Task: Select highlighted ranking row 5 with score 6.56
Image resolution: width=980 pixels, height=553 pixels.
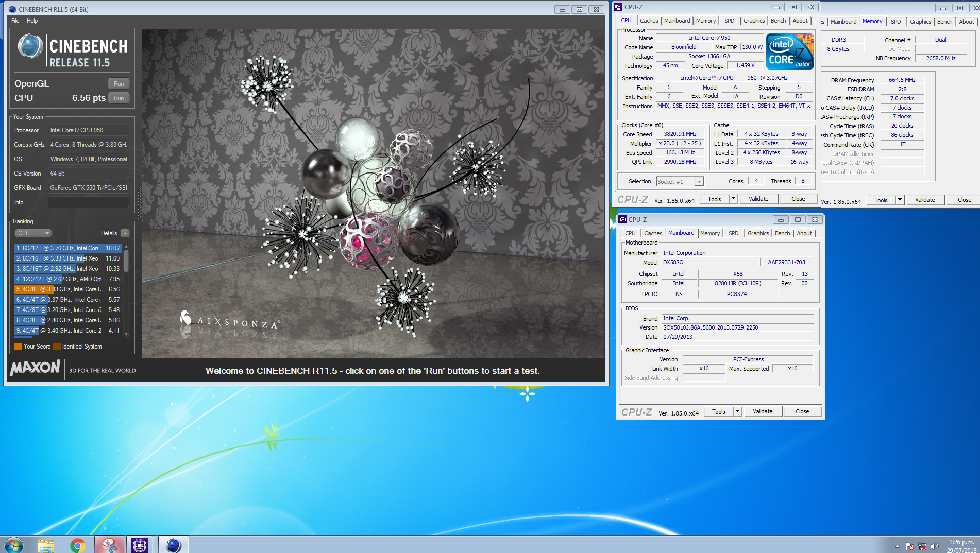Action: point(68,289)
